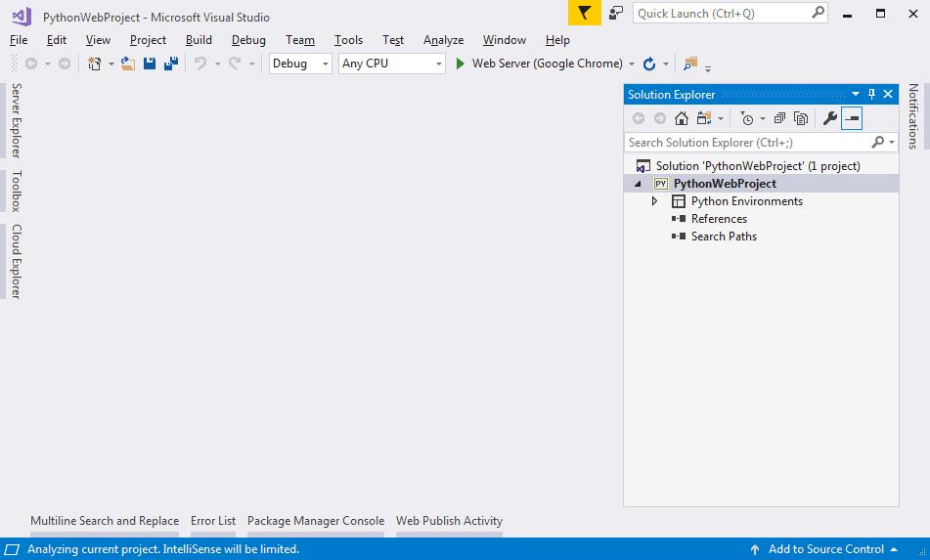This screenshot has width=930, height=560.
Task: Open the Tools menu
Action: tap(348, 40)
